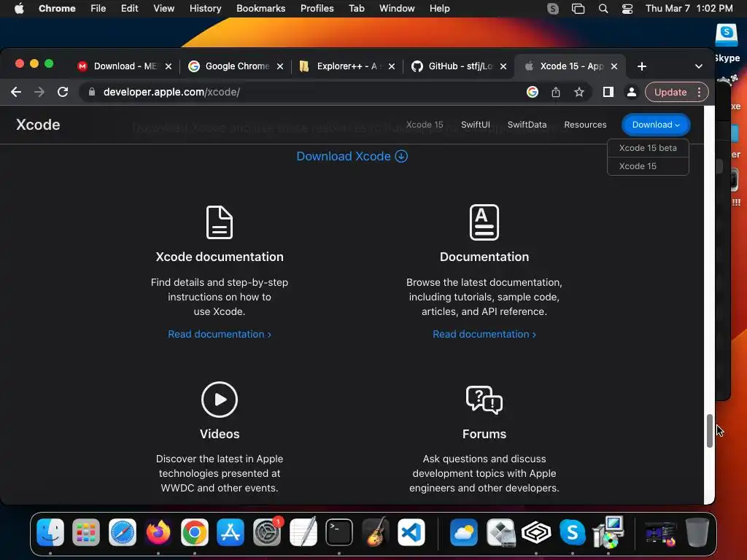
Task: Click the Documentation icon with letter A
Action: [484, 222]
